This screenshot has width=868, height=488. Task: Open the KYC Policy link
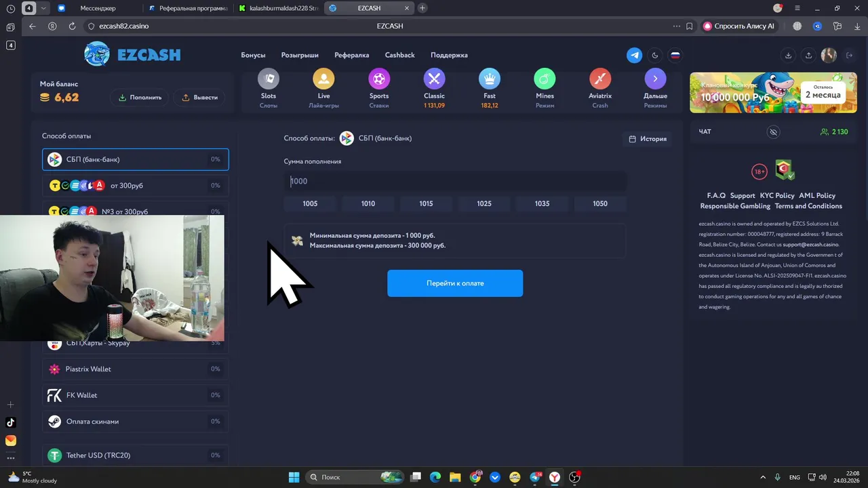click(x=777, y=195)
